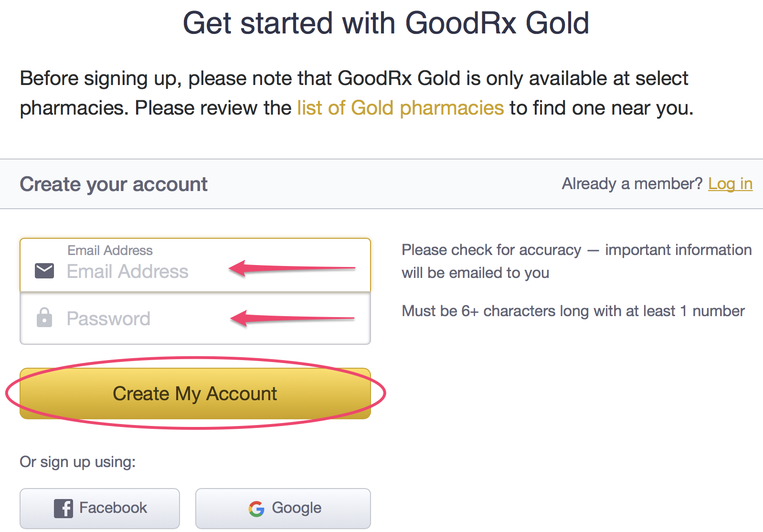The height and width of the screenshot is (532, 763).
Task: Click the 'Please check for accuracy' note
Action: click(577, 261)
